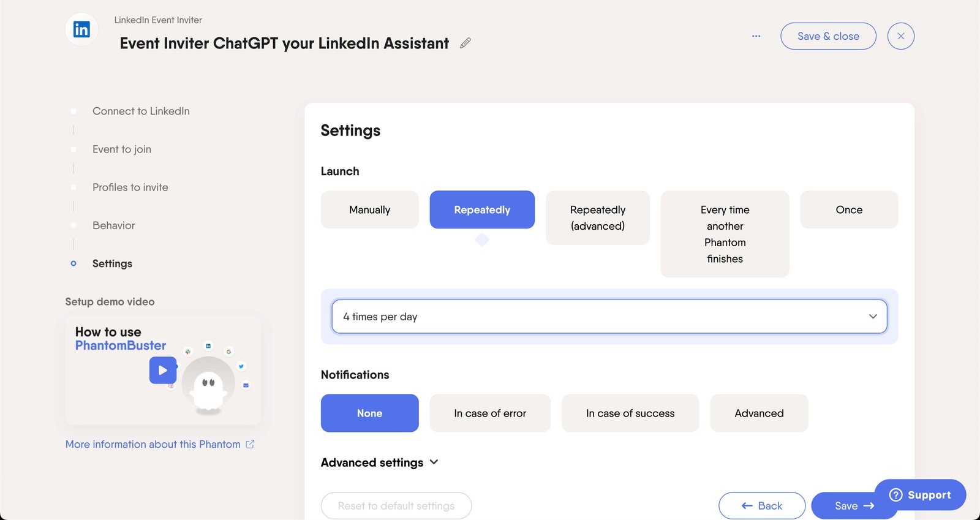980x520 pixels.
Task: Set notifications to None
Action: pyautogui.click(x=370, y=413)
